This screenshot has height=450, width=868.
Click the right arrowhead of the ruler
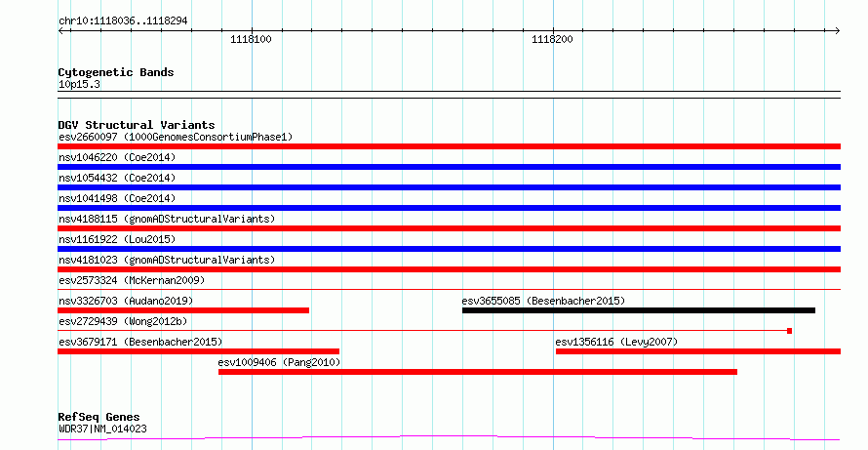(838, 31)
